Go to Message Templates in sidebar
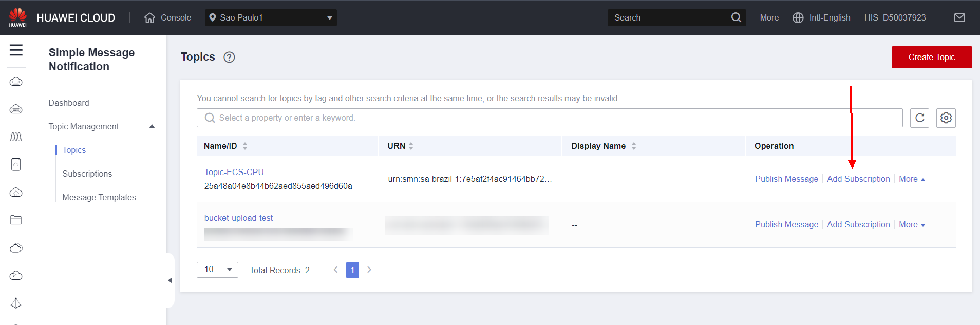The width and height of the screenshot is (980, 325). tap(99, 198)
